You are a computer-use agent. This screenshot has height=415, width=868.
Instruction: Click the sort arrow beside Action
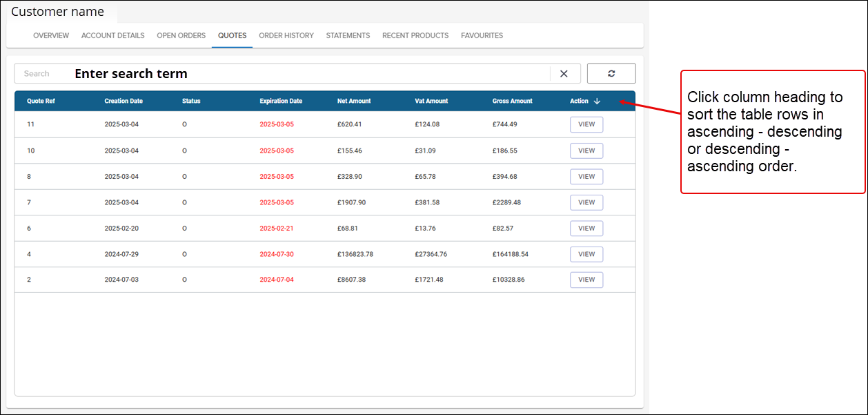pyautogui.click(x=597, y=102)
